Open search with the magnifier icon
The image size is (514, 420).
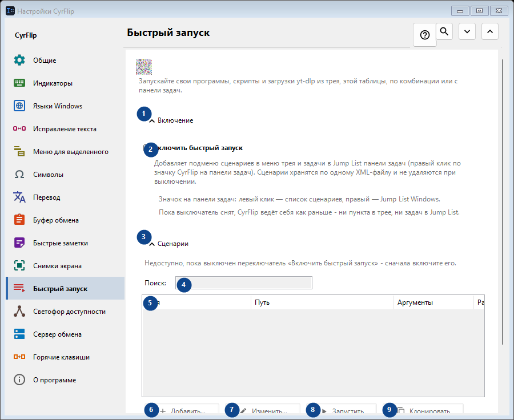[x=444, y=31]
